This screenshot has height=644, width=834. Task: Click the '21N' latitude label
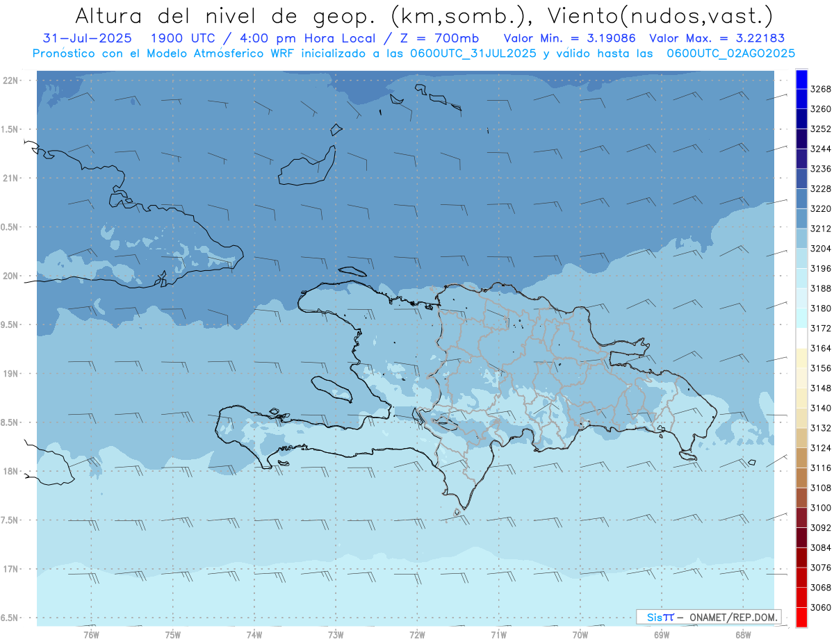point(12,179)
